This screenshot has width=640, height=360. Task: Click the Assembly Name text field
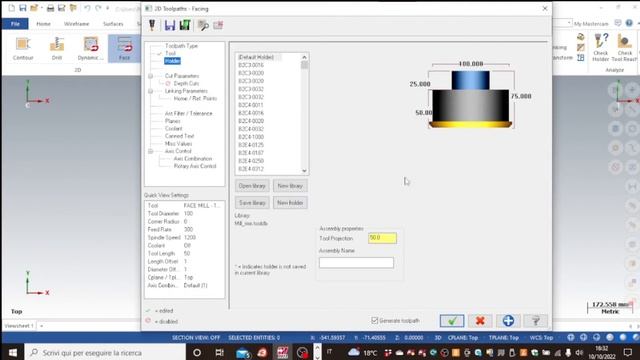tap(356, 262)
